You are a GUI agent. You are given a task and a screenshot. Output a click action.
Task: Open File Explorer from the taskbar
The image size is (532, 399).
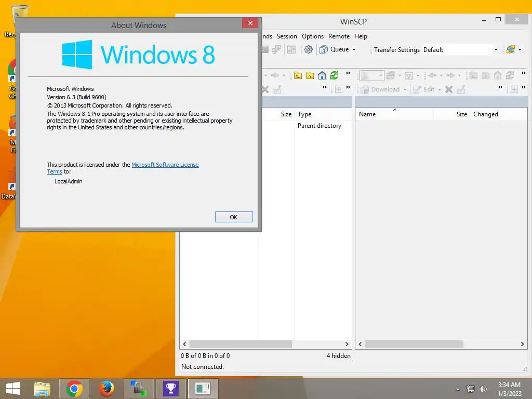(42, 389)
